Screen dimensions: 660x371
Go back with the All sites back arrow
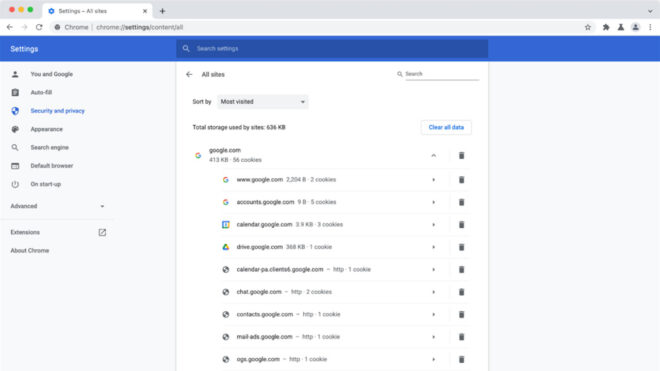[189, 75]
